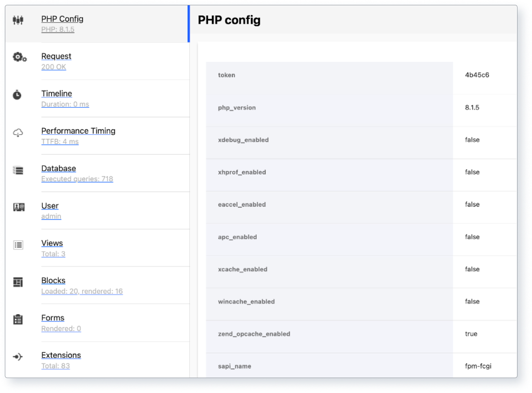Select the Database stack icon

(17, 170)
